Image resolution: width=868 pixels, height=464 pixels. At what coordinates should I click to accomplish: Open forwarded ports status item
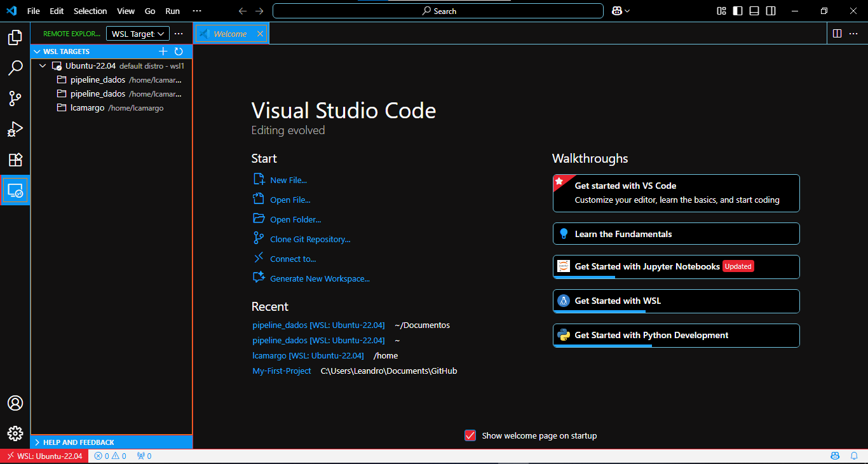click(144, 456)
